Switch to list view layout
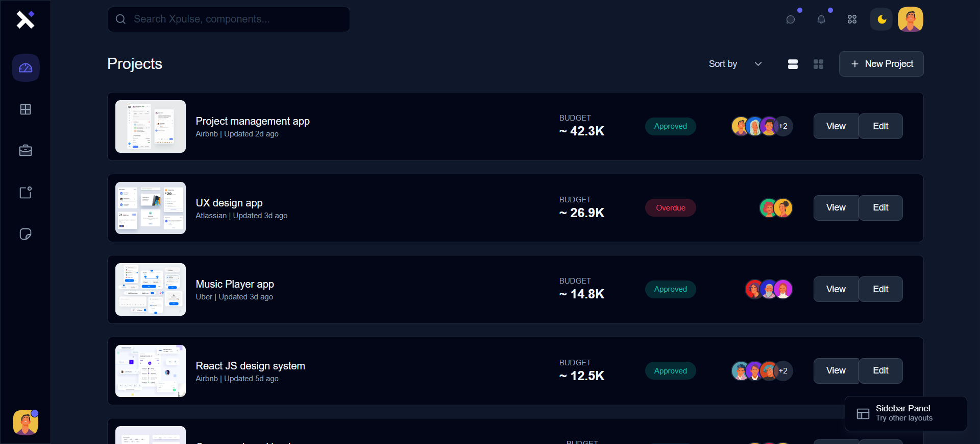 tap(793, 64)
